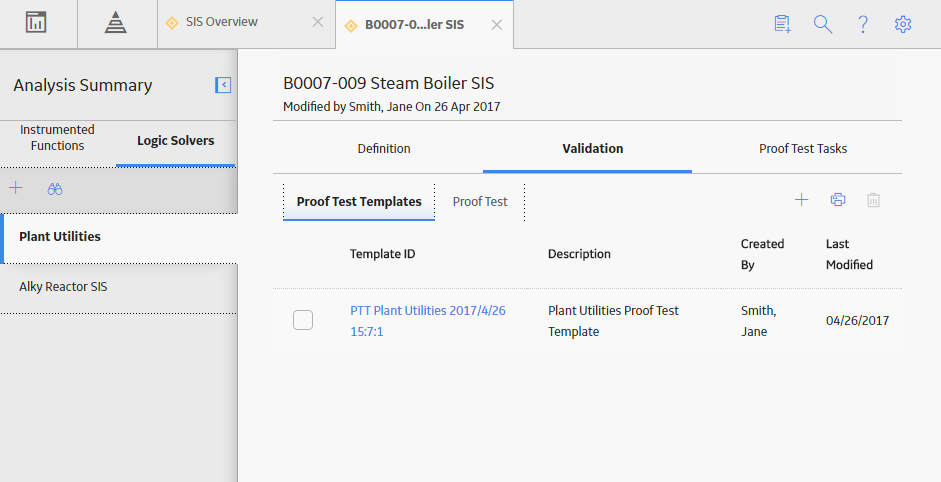Open the clipboard add-note icon
941x482 pixels.
[783, 24]
